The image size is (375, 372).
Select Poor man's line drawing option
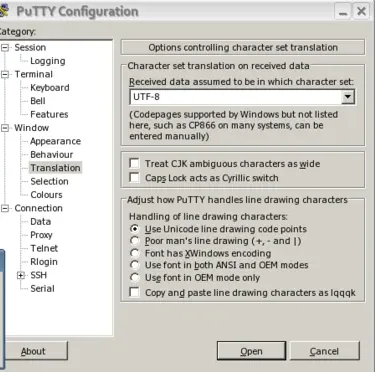[134, 241]
